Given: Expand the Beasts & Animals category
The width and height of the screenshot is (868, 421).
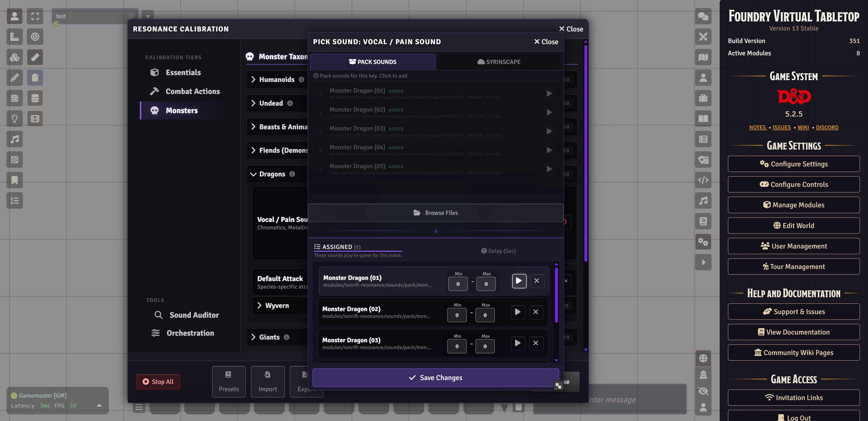Looking at the screenshot, I should pos(253,127).
